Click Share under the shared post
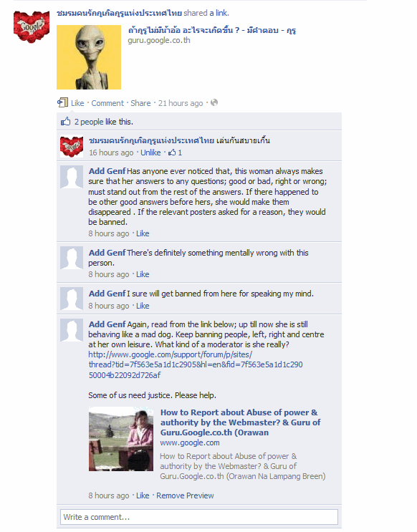Screen dimensions: 417x532 (x=140, y=103)
